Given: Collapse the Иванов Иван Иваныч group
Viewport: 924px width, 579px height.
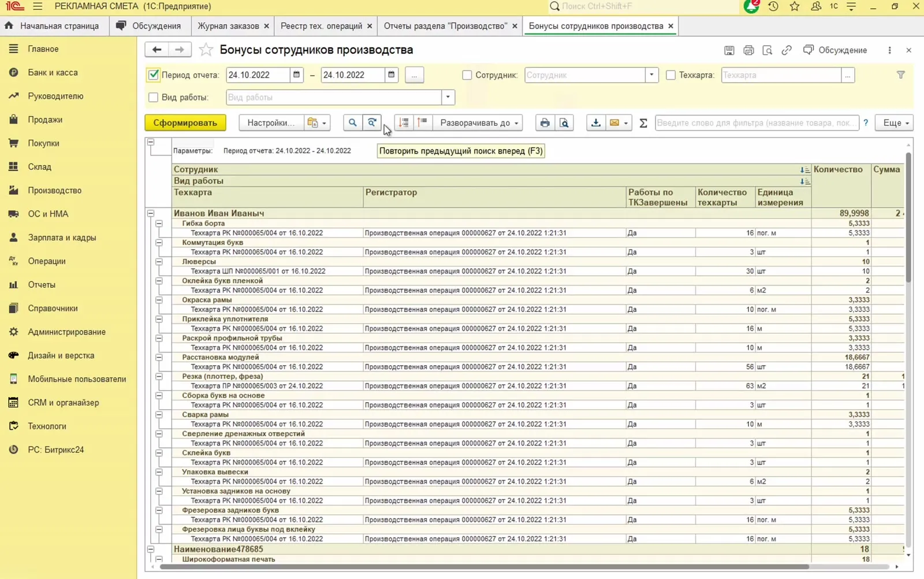Looking at the screenshot, I should point(151,213).
